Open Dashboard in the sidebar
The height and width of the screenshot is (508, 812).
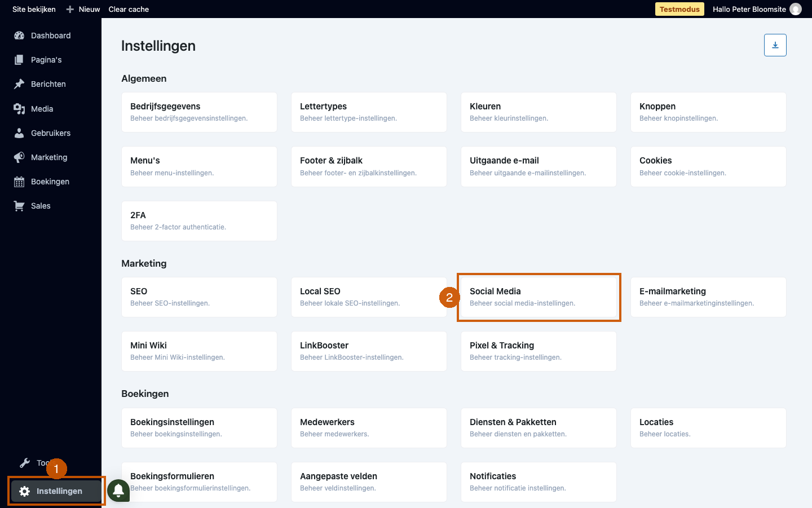click(51, 36)
